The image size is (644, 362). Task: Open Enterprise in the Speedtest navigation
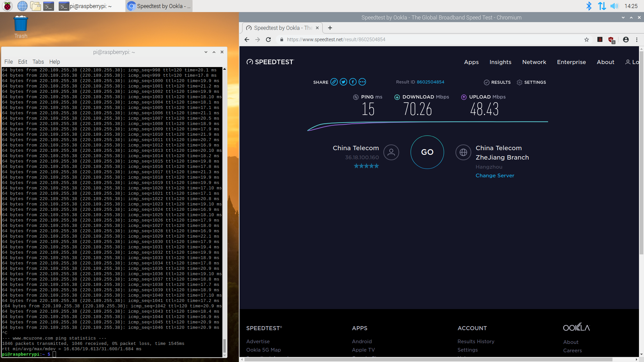point(571,62)
